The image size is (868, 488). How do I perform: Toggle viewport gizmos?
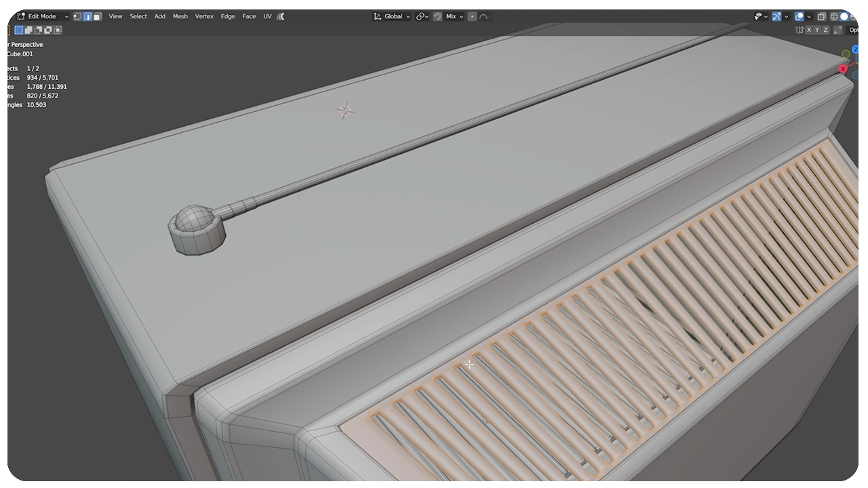coord(776,16)
